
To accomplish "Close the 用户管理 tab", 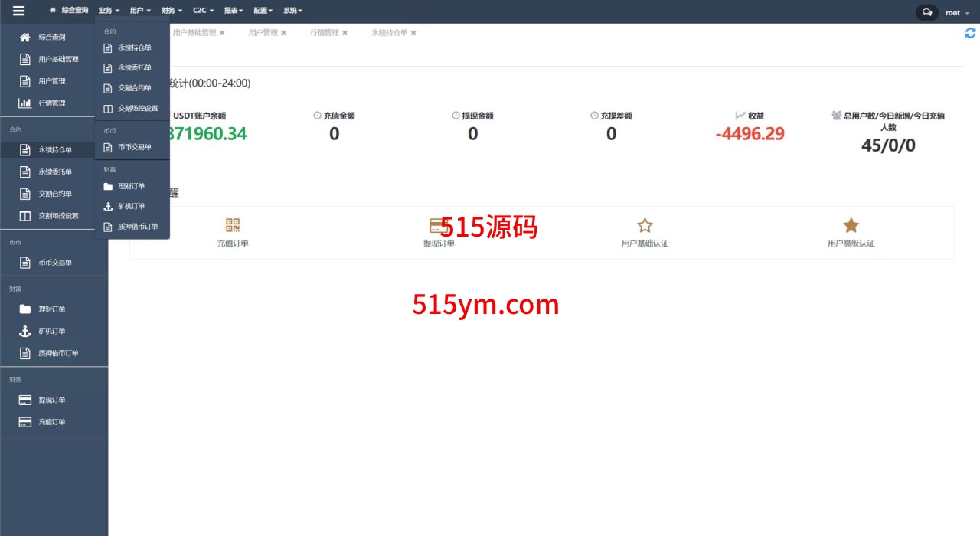I will pos(283,33).
